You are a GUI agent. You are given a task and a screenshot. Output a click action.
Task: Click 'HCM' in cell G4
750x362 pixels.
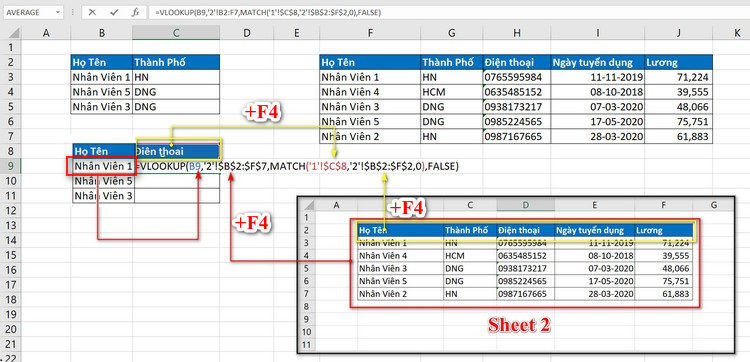(x=452, y=92)
